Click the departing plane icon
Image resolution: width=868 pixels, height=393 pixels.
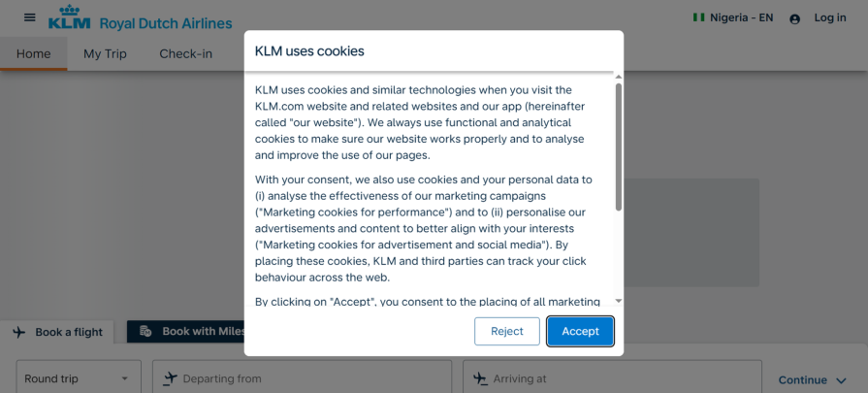tap(170, 378)
